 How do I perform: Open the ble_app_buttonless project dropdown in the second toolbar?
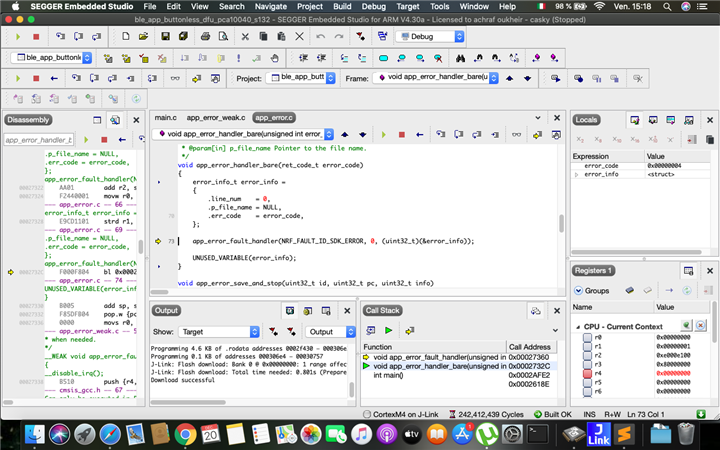click(x=51, y=58)
